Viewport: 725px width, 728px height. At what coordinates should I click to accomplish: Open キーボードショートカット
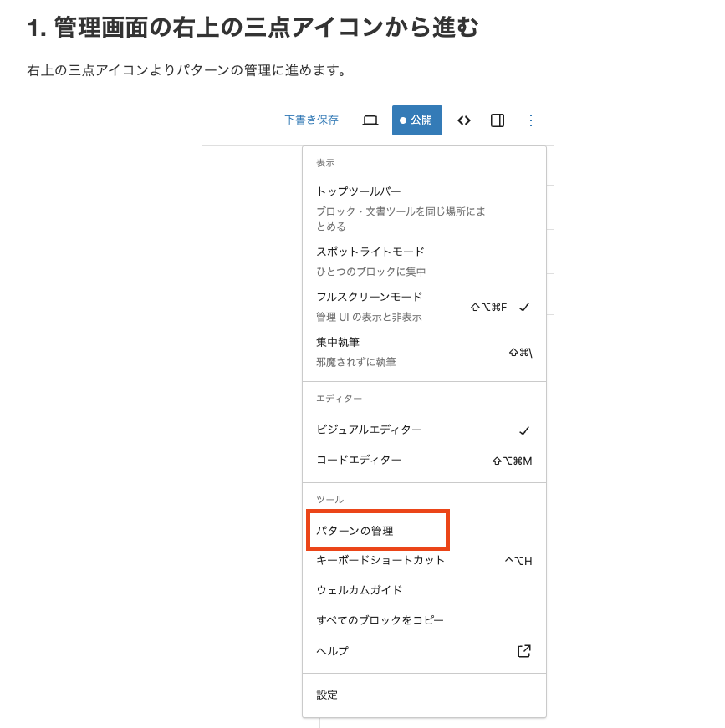point(424,560)
